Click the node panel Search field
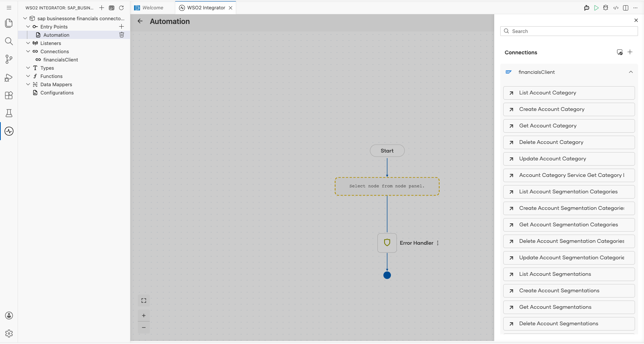644x344 pixels. (569, 31)
